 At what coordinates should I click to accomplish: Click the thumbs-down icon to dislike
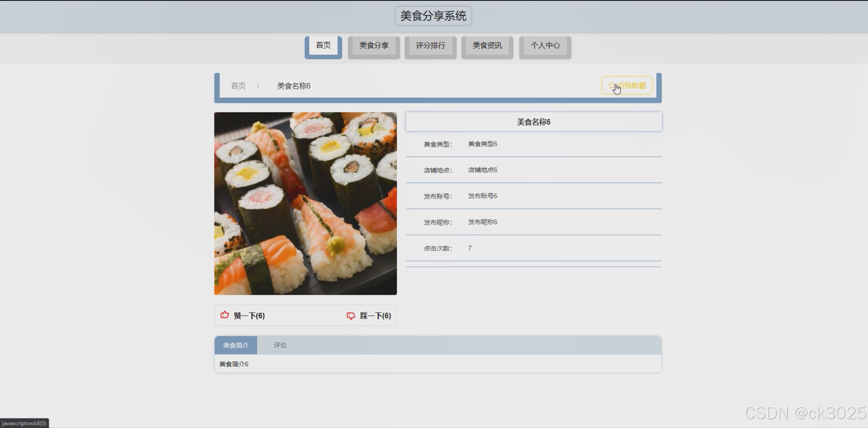click(351, 316)
